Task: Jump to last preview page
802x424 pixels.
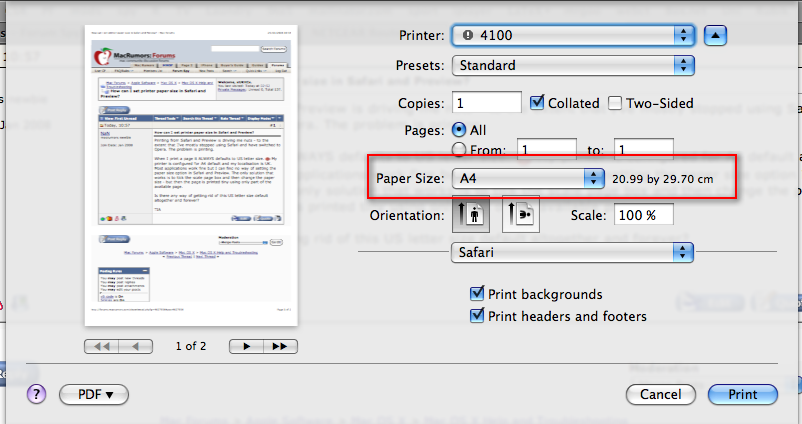Action: (280, 346)
